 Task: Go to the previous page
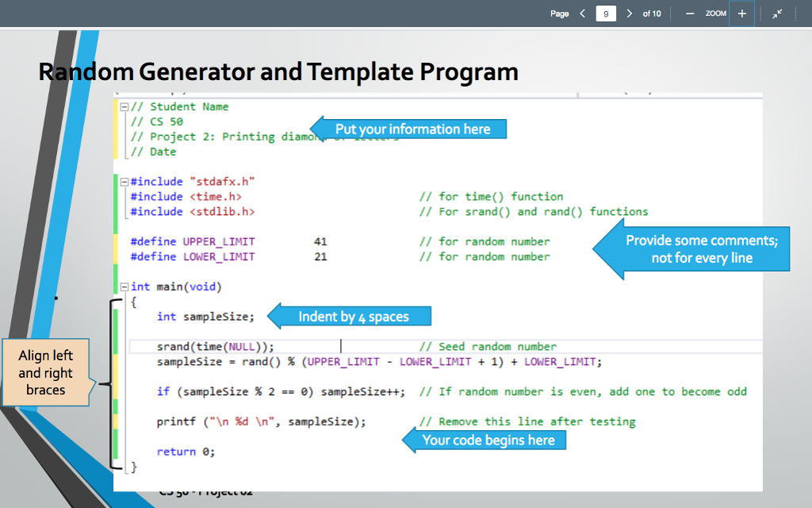tap(583, 13)
